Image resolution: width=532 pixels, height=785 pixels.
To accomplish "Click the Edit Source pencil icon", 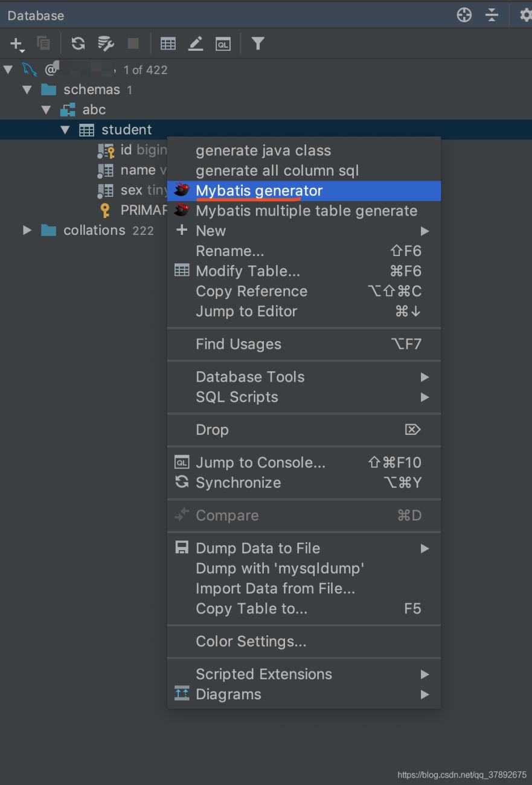I will pyautogui.click(x=196, y=43).
